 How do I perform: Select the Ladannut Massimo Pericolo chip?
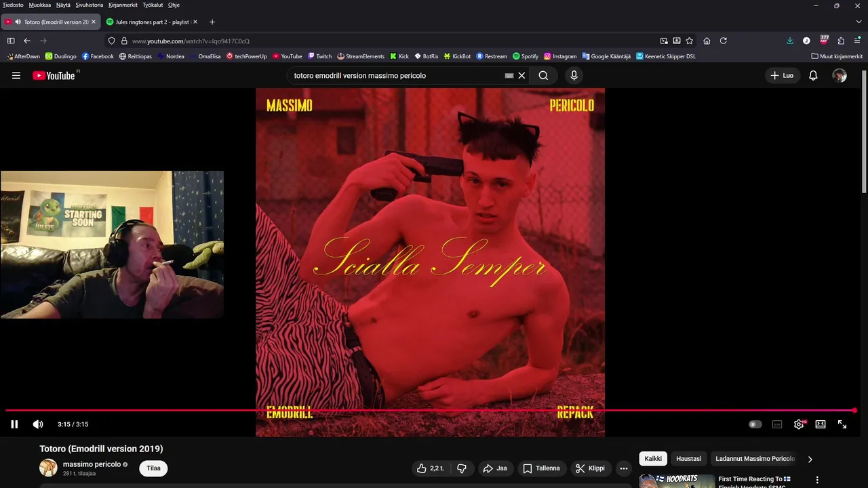coord(754,459)
